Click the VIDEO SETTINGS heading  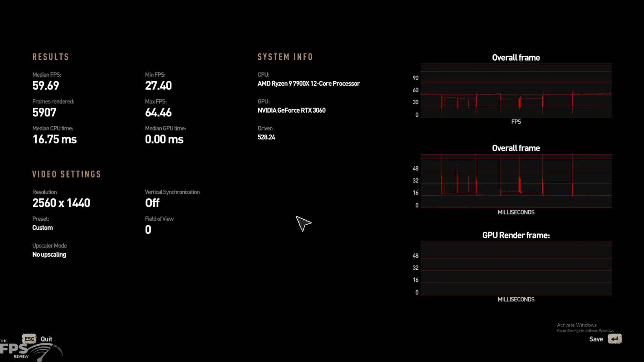pos(66,174)
